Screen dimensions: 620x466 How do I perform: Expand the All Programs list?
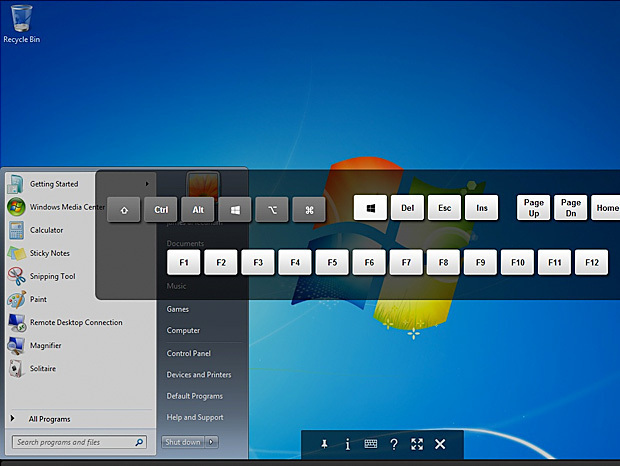[49, 419]
